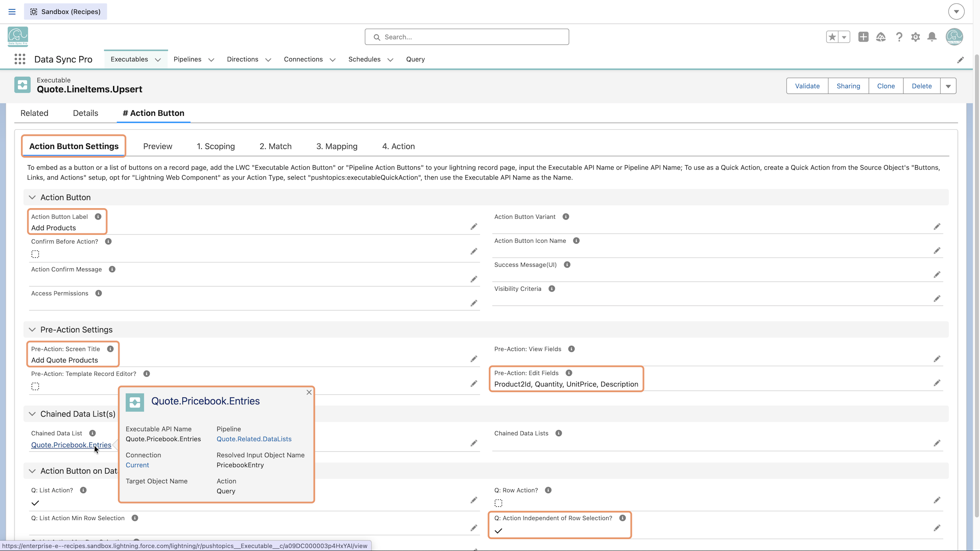This screenshot has width=980, height=551.
Task: Click the Trailhead guidance icon
Action: pos(881,37)
